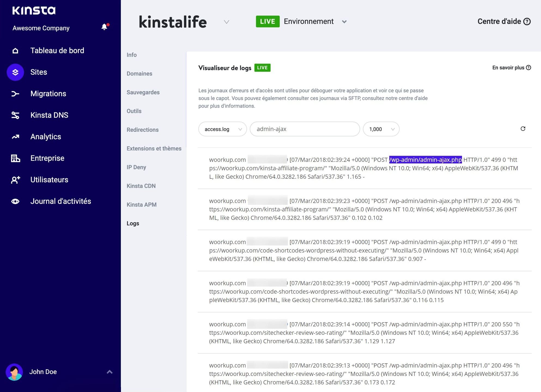Viewport: 541px width, 392px height.
Task: Expand the kinstalife site selector chevron
Action: (226, 22)
